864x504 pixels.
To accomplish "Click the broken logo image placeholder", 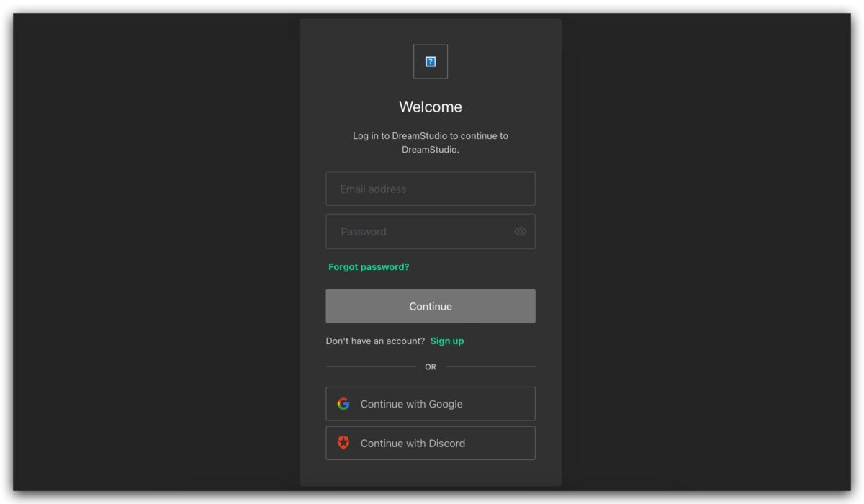I will 431,62.
